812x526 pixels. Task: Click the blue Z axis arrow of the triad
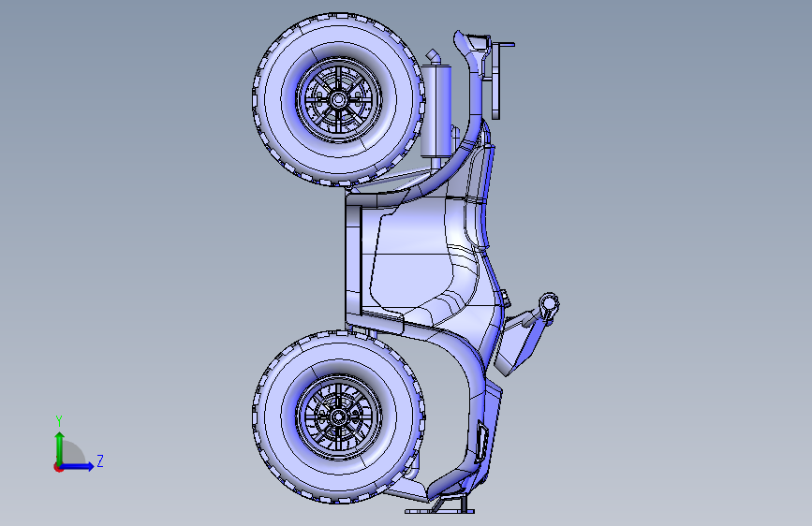78,466
